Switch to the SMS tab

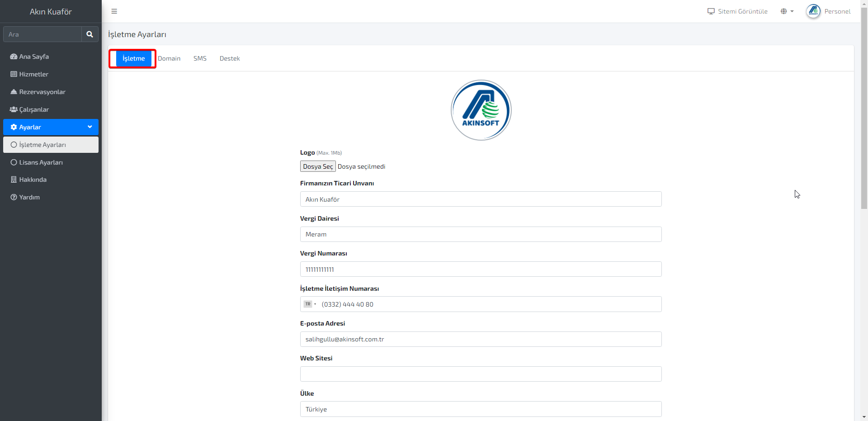coord(200,58)
